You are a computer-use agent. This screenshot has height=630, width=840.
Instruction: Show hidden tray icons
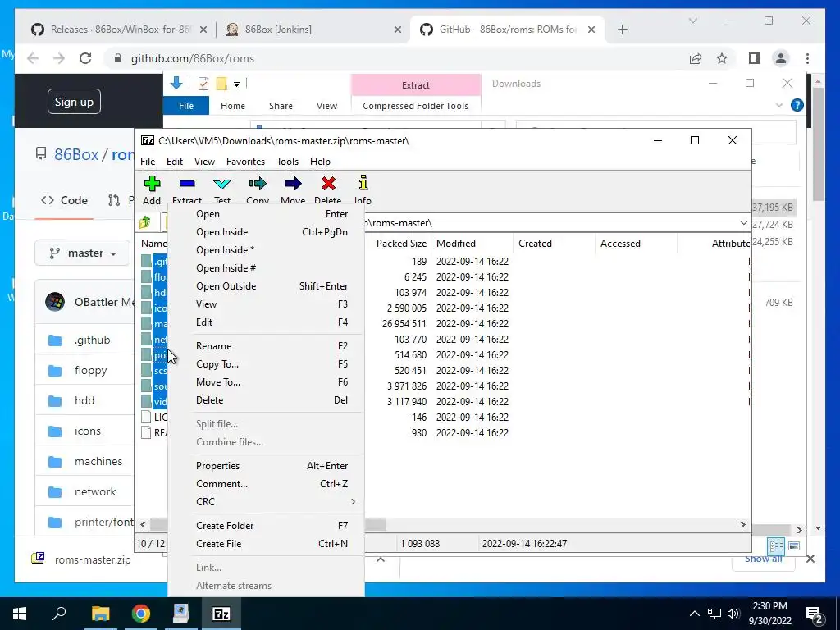[x=694, y=614]
